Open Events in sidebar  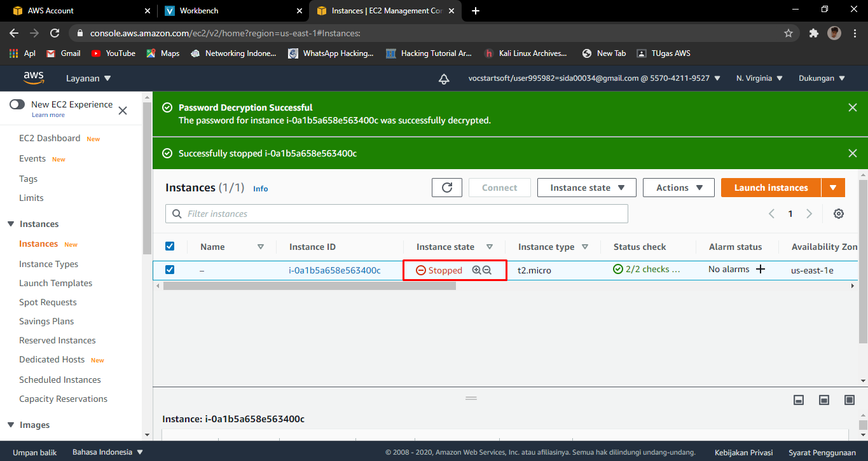[x=32, y=158]
